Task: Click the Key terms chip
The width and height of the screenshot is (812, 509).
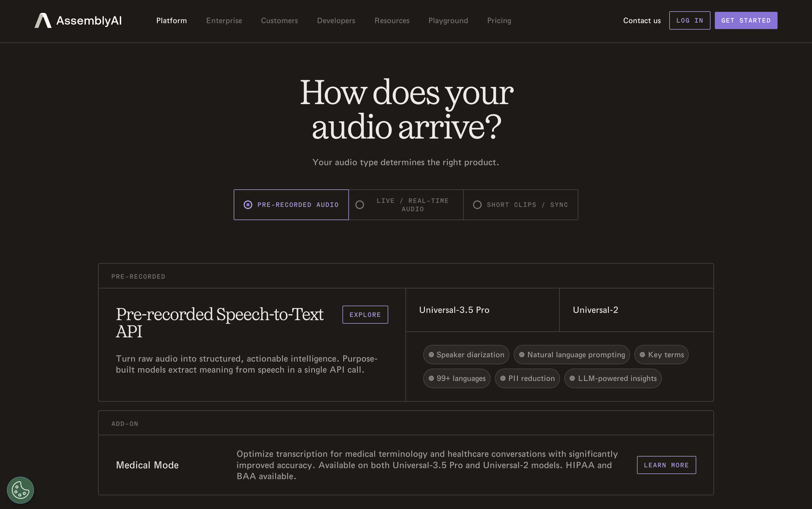Action: (661, 355)
